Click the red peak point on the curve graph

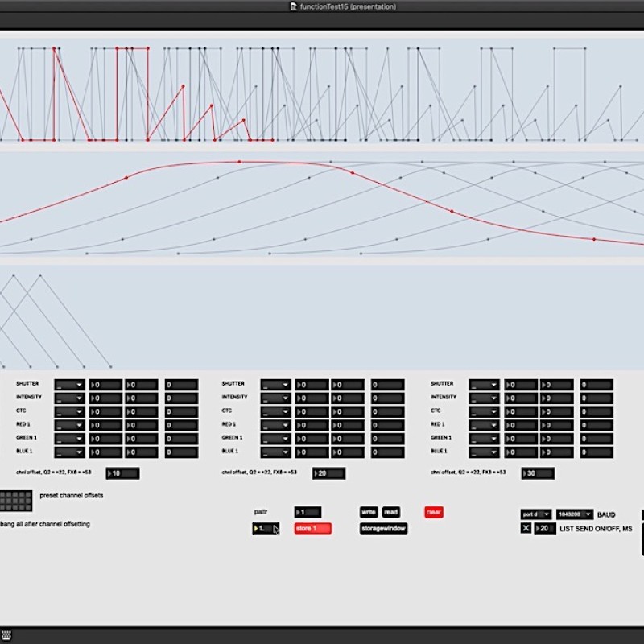pyautogui.click(x=239, y=162)
